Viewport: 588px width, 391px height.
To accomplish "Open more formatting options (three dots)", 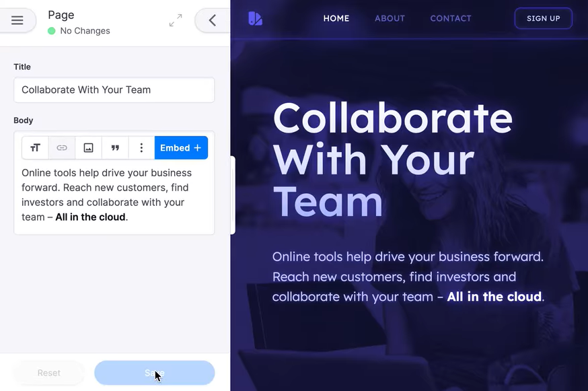I will 141,148.
